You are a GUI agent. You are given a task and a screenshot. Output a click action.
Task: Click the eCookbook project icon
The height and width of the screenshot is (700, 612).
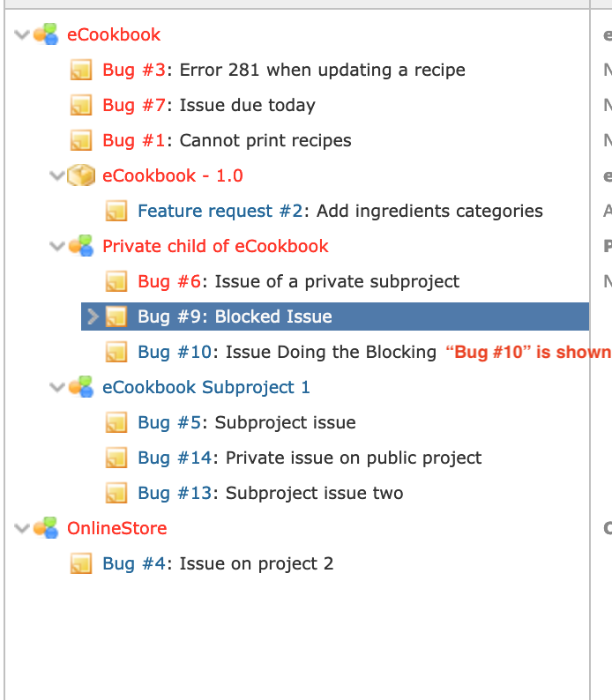46,34
